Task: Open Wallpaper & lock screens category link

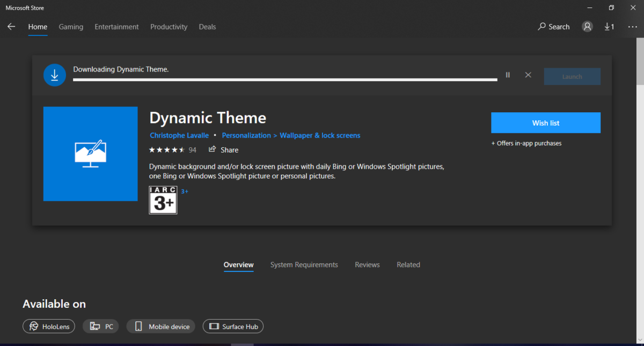Action: tap(320, 135)
